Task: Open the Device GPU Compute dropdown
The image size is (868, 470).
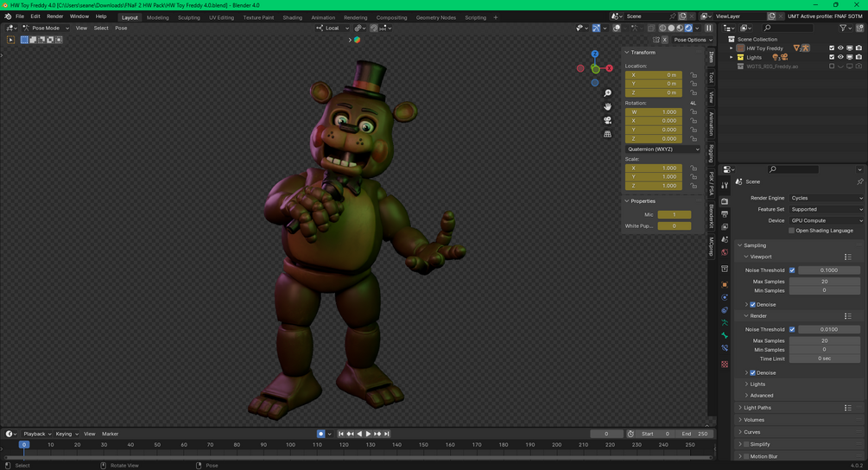Action: pos(827,220)
